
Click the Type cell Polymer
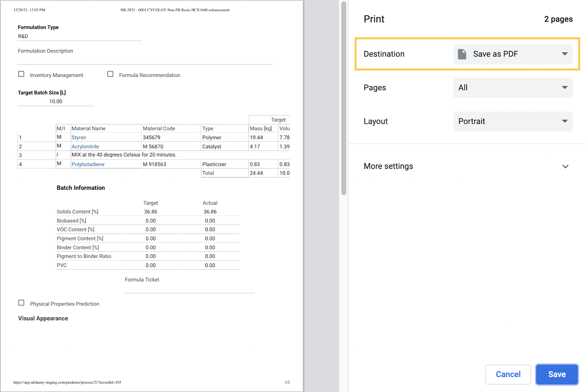coord(212,138)
